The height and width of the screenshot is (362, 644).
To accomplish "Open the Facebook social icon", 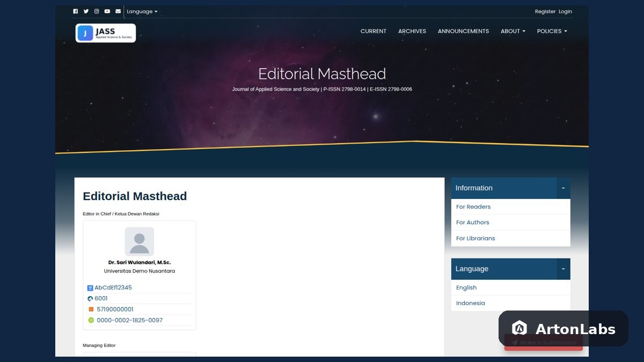I will (75, 11).
